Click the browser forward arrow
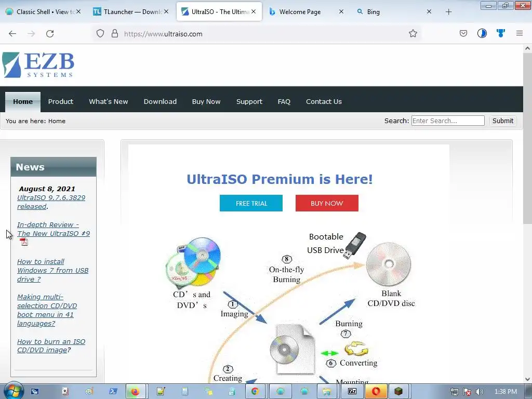The width and height of the screenshot is (532, 399). (x=31, y=34)
